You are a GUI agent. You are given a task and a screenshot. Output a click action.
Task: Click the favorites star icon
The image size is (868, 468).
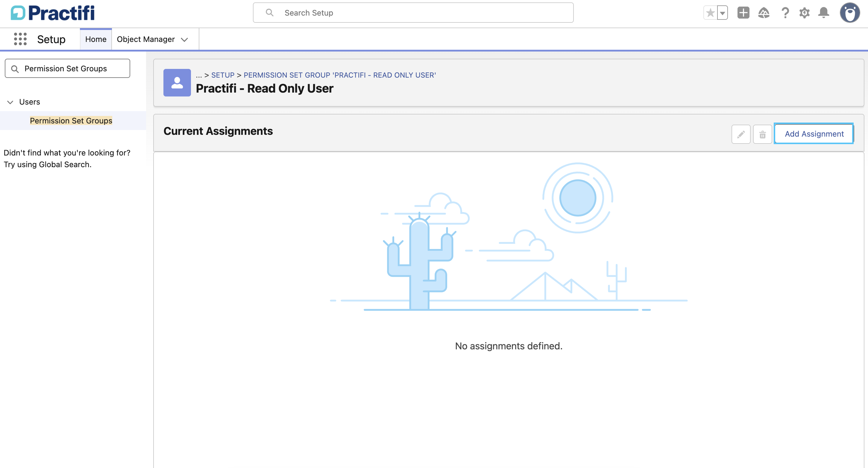[710, 13]
